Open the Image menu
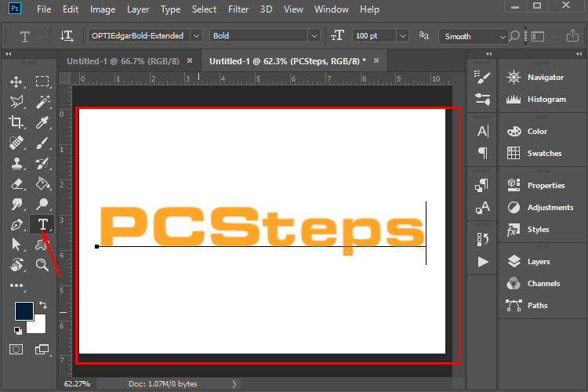Screen dimensions: 588x392 103,9
